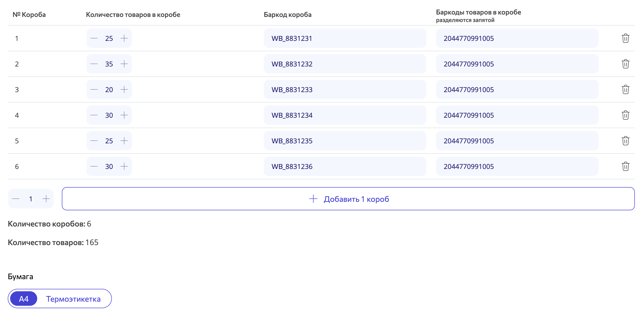Focus box barcode WB_8831234 field
This screenshot has height=321, width=644.
click(345, 115)
